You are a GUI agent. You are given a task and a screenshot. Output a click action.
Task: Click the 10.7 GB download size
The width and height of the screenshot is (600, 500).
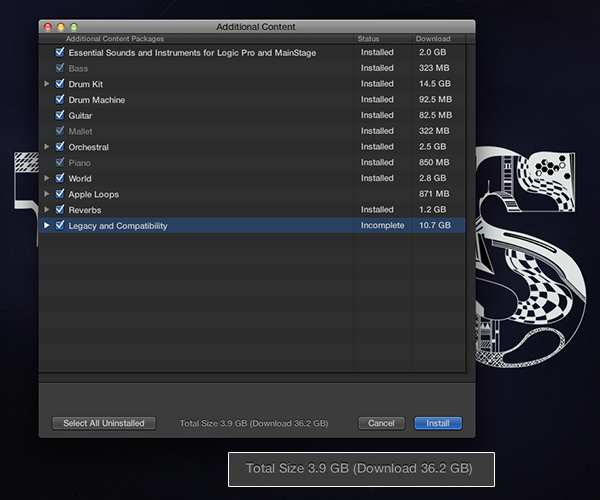pos(435,225)
